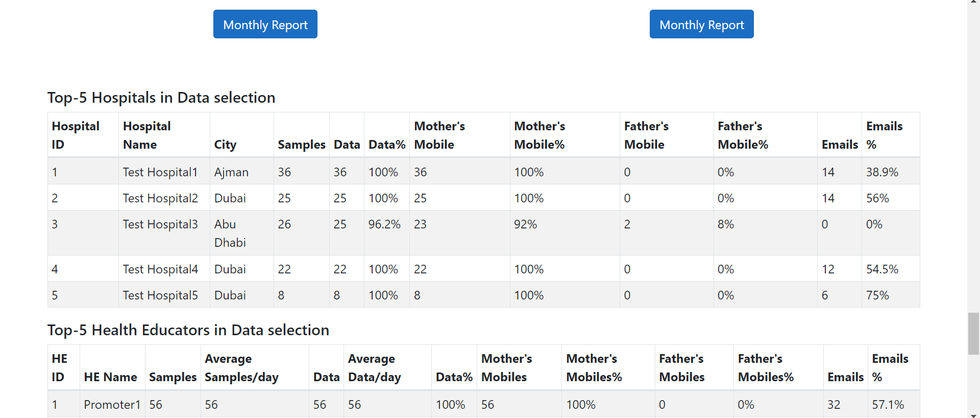Select the Test Hospital3 name cell
This screenshot has height=418, width=980.
160,224
